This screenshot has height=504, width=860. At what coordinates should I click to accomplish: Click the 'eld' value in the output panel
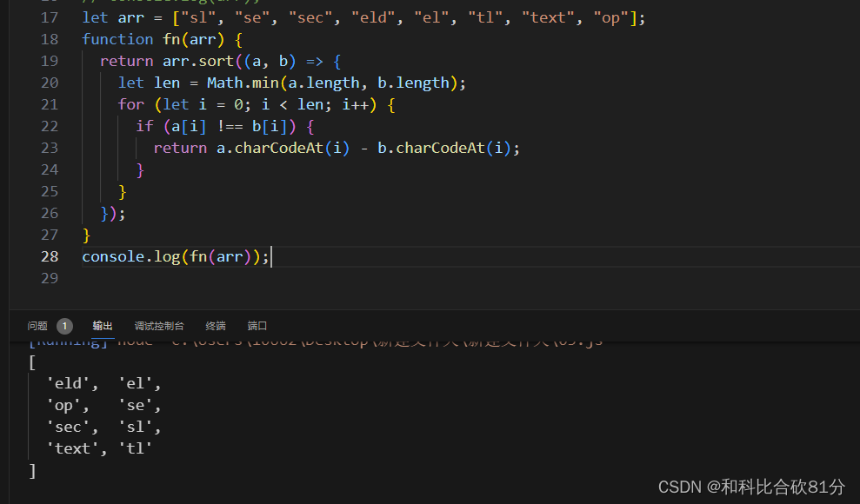tap(69, 382)
